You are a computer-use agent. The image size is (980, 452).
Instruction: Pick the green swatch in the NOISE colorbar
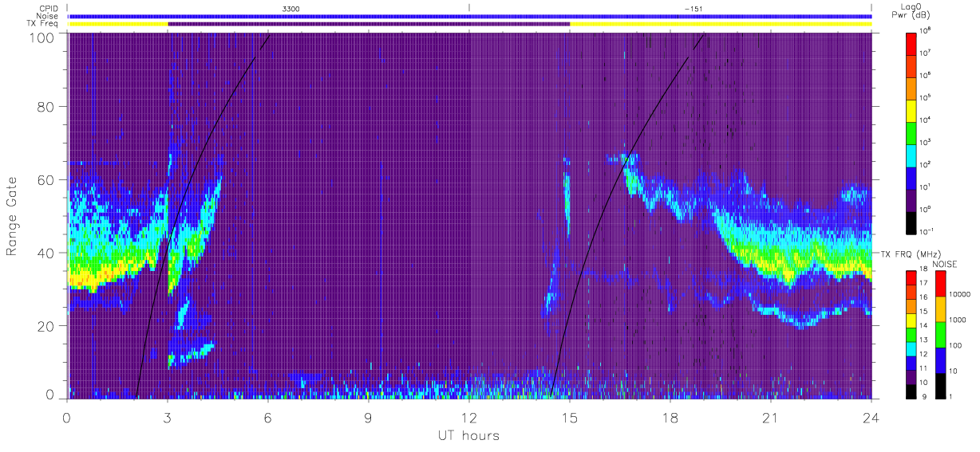(x=941, y=335)
